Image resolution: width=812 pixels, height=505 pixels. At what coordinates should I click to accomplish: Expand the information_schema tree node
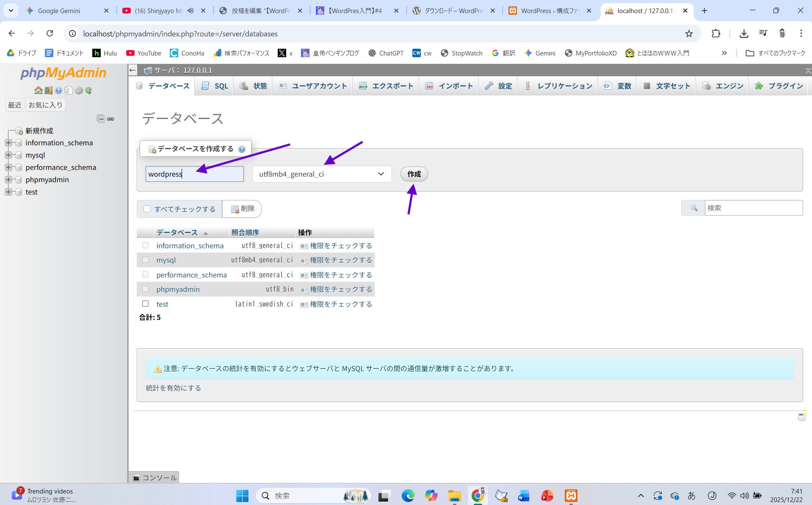(8, 143)
